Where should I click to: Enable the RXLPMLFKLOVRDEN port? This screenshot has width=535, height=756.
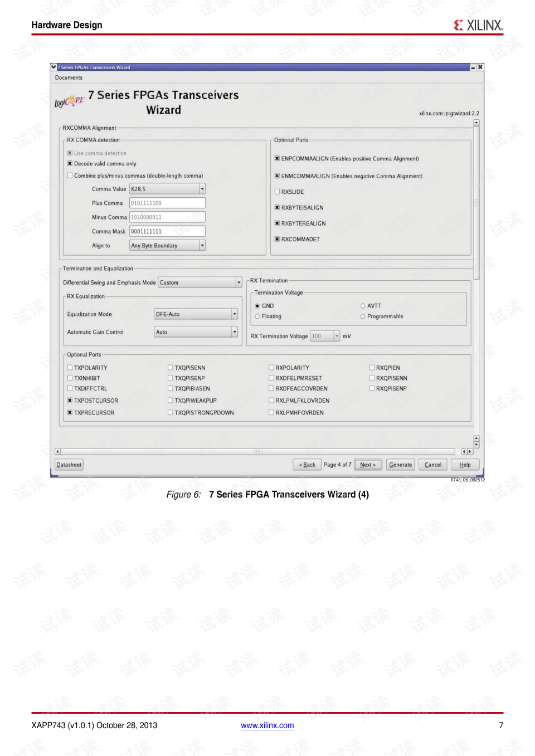pos(271,401)
